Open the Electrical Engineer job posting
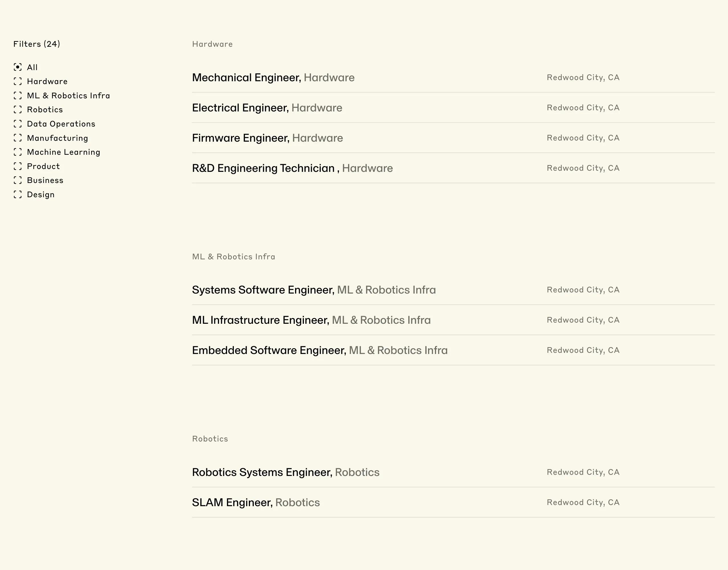 tap(453, 108)
